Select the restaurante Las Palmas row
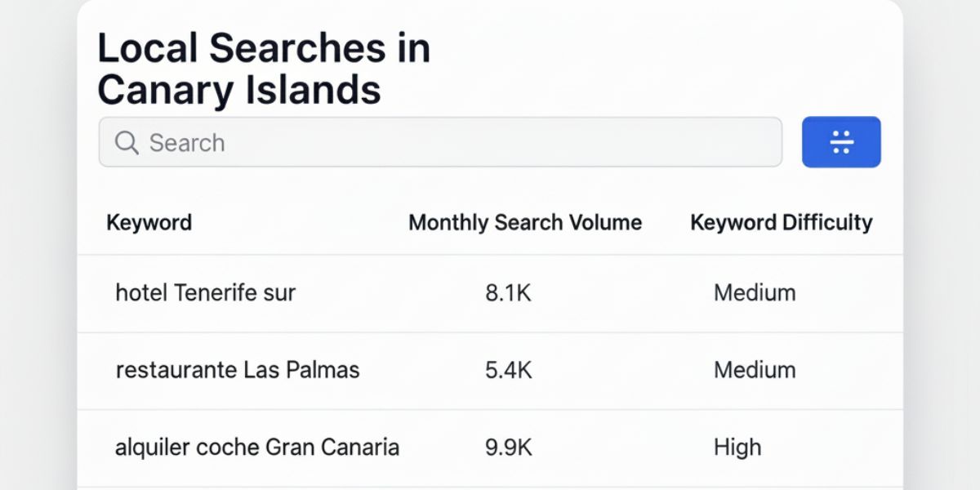Screen dimensions: 980x490 [490, 370]
